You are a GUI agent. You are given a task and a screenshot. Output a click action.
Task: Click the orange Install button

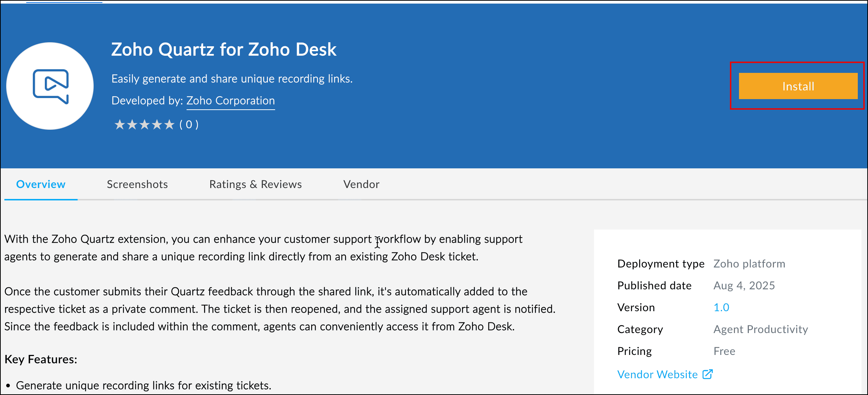(x=798, y=86)
